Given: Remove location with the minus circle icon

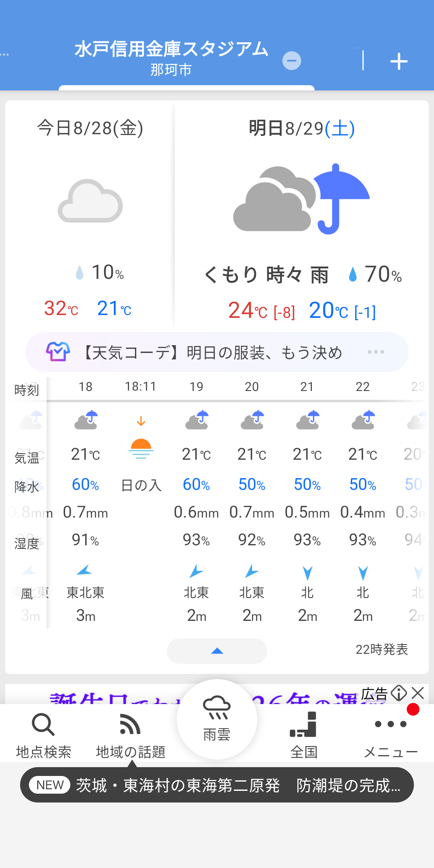Looking at the screenshot, I should (292, 61).
